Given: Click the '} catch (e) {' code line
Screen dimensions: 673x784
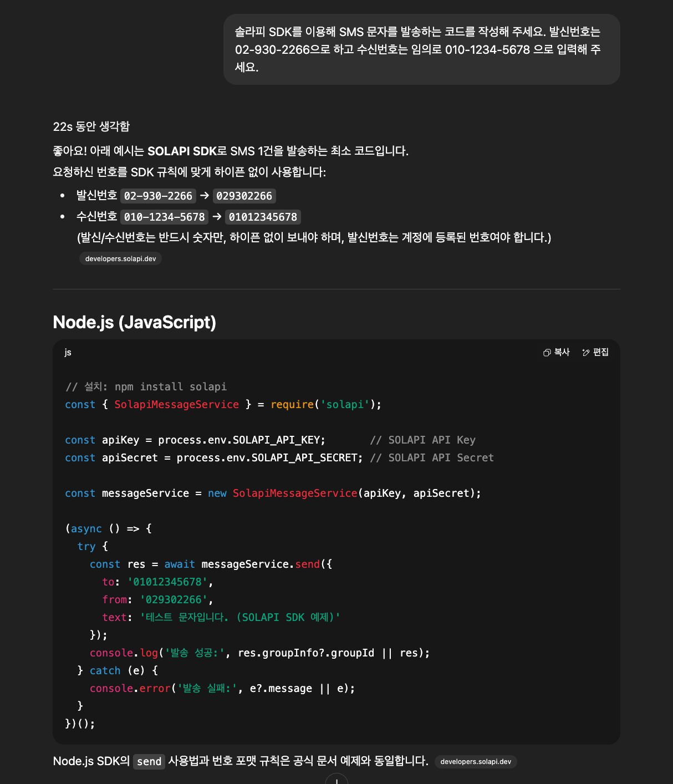Looking at the screenshot, I should 118,670.
